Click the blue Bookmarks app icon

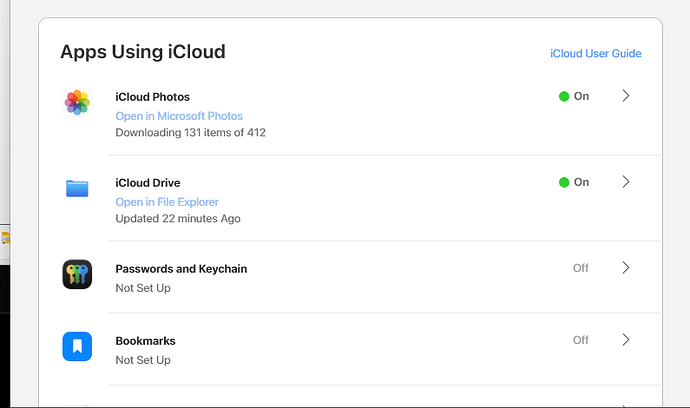pos(77,347)
